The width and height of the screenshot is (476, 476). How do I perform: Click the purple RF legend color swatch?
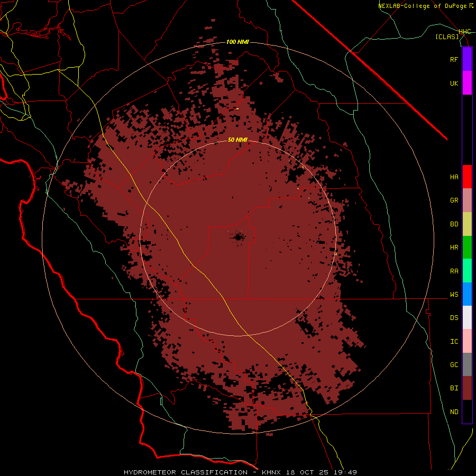click(x=467, y=59)
